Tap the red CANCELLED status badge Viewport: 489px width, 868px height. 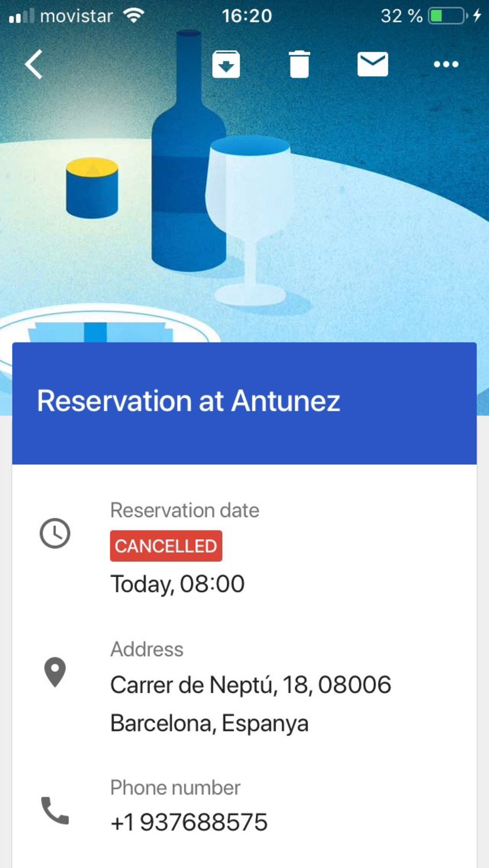[166, 546]
